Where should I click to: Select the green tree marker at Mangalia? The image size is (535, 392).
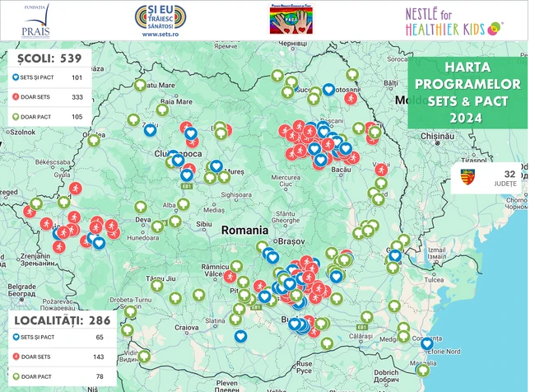pyautogui.click(x=423, y=371)
